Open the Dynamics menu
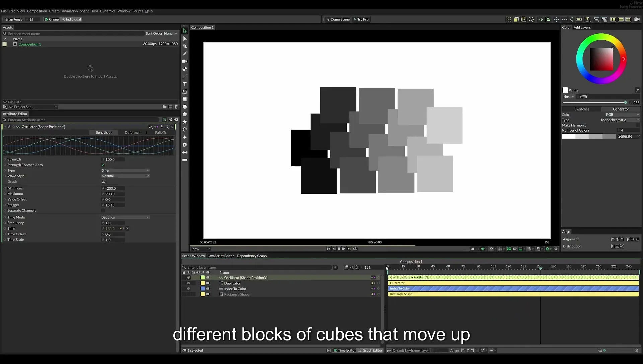The height and width of the screenshot is (364, 643). coord(108,11)
